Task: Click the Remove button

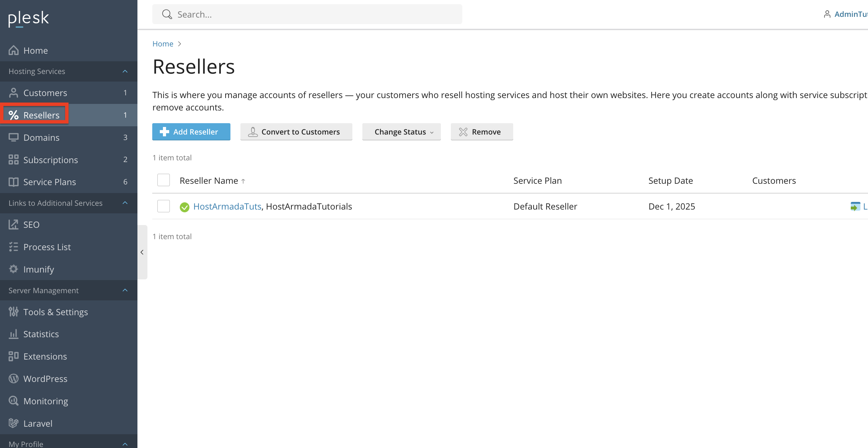Action: point(482,132)
